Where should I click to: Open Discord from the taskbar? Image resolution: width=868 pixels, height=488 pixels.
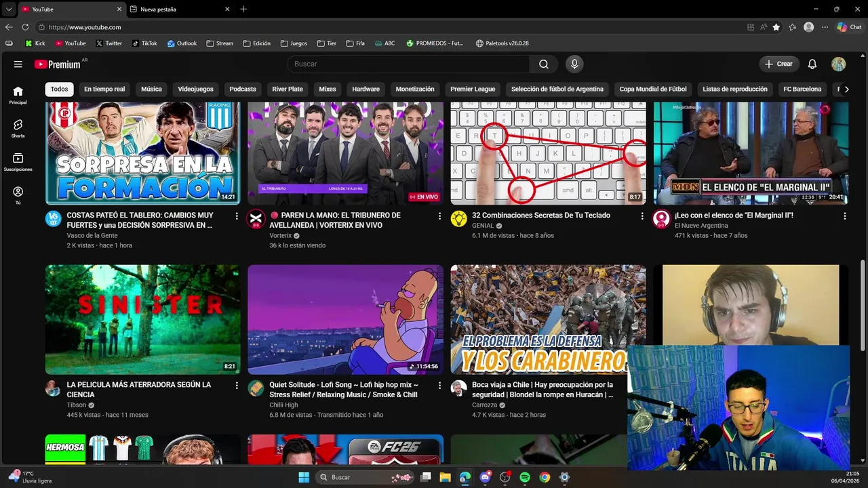tap(485, 477)
